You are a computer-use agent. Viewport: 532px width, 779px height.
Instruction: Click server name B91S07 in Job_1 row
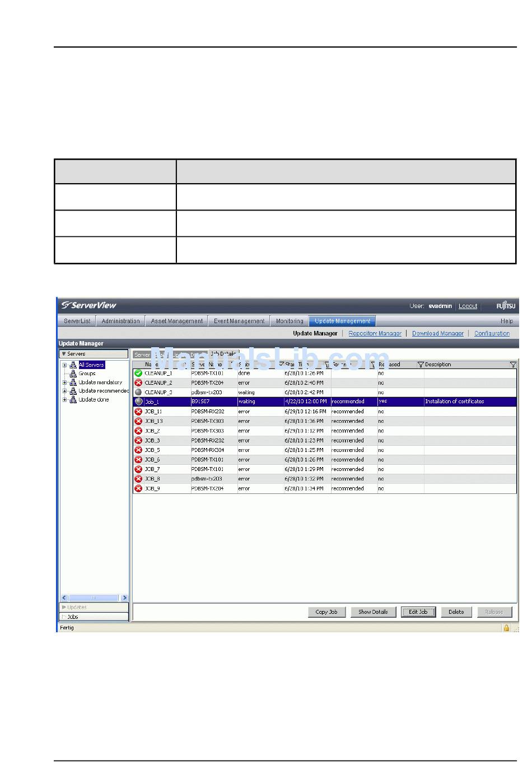click(200, 402)
